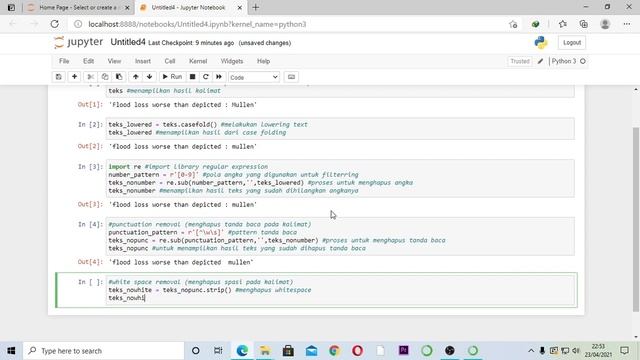Viewport: 640px width, 360px height.
Task: Open the browser profile avatar
Action: (x=605, y=24)
